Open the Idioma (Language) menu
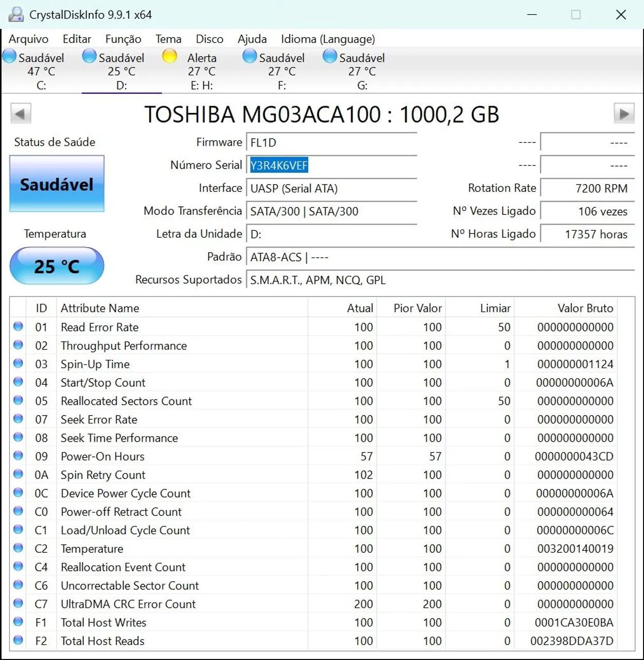This screenshot has height=660, width=644. click(x=328, y=39)
